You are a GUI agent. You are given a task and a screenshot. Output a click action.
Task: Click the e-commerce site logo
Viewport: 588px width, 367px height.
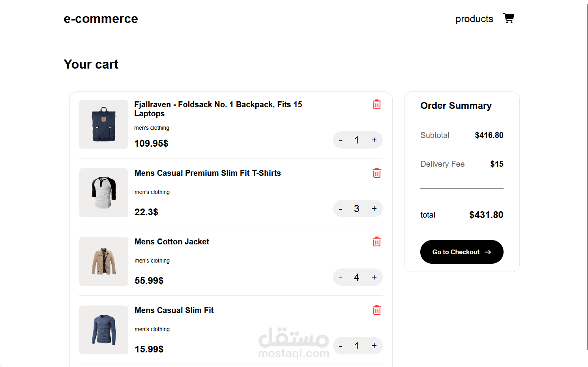pos(101,19)
